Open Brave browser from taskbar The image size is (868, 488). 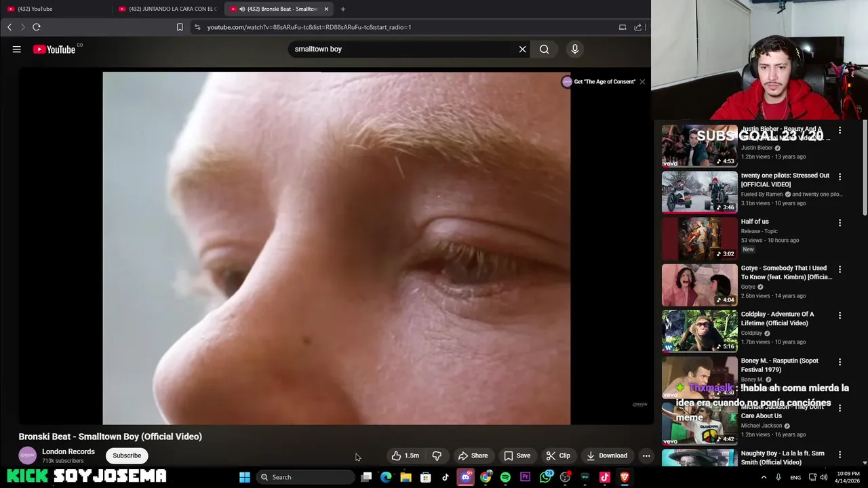625,477
